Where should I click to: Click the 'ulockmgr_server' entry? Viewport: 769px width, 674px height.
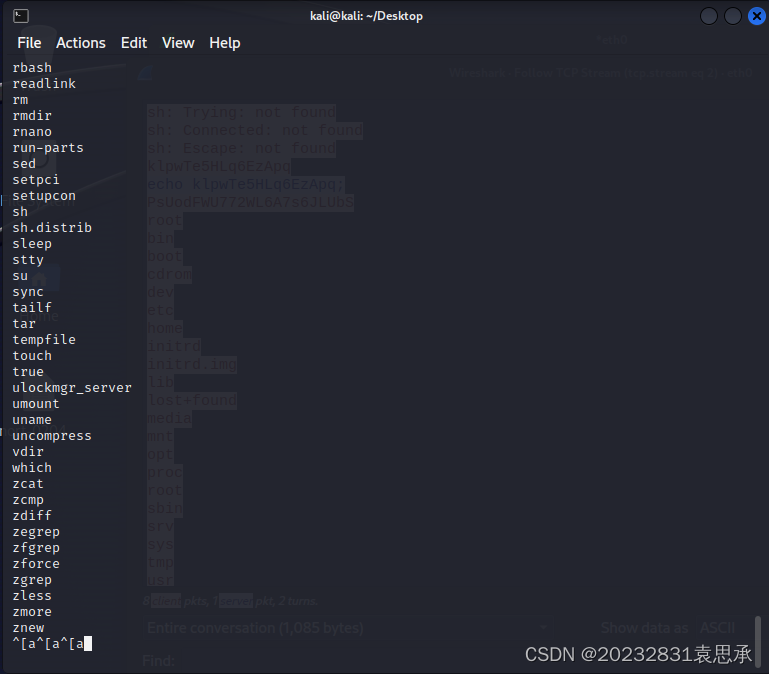coord(72,388)
